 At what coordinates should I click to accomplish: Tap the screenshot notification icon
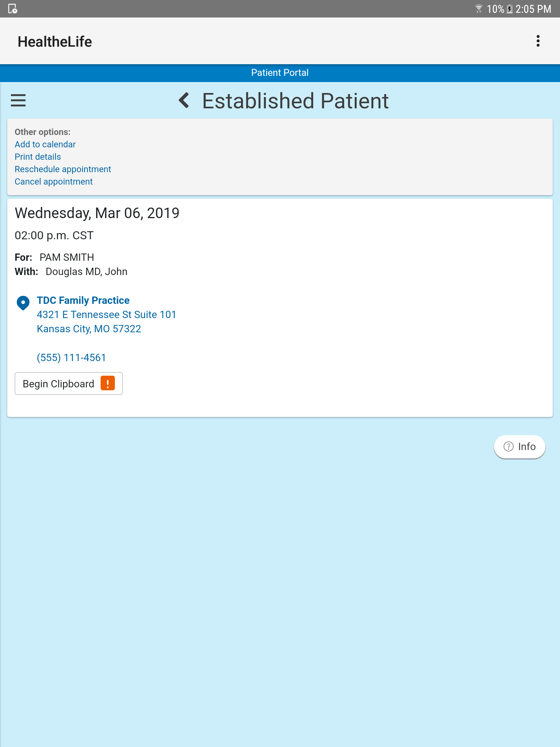click(13, 9)
